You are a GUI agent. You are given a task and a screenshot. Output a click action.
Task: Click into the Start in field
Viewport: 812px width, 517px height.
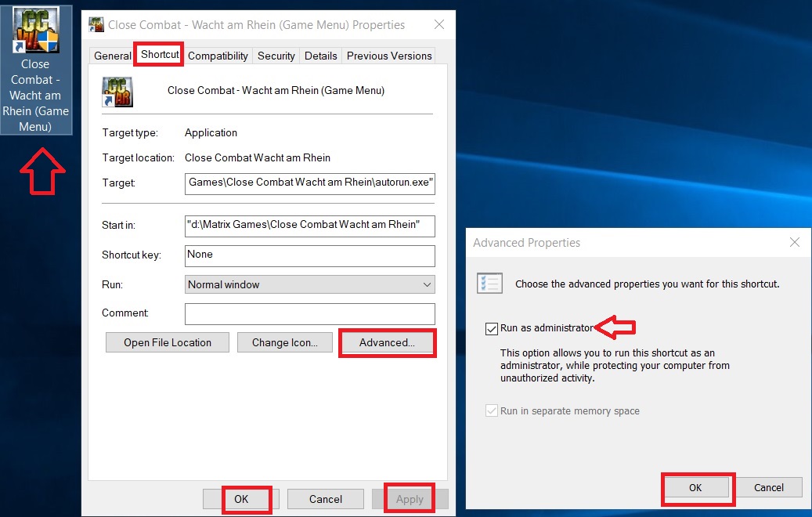coord(309,226)
